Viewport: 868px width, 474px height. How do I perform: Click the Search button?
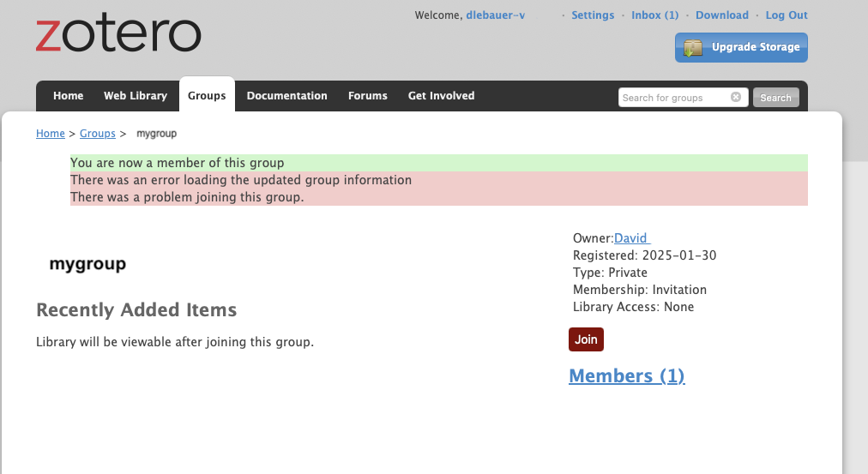point(775,98)
